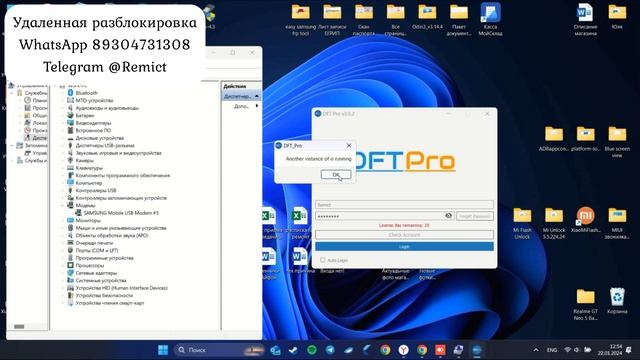Open Telegram from the taskbar
Viewport: 640px width, 360px height.
coord(330,350)
